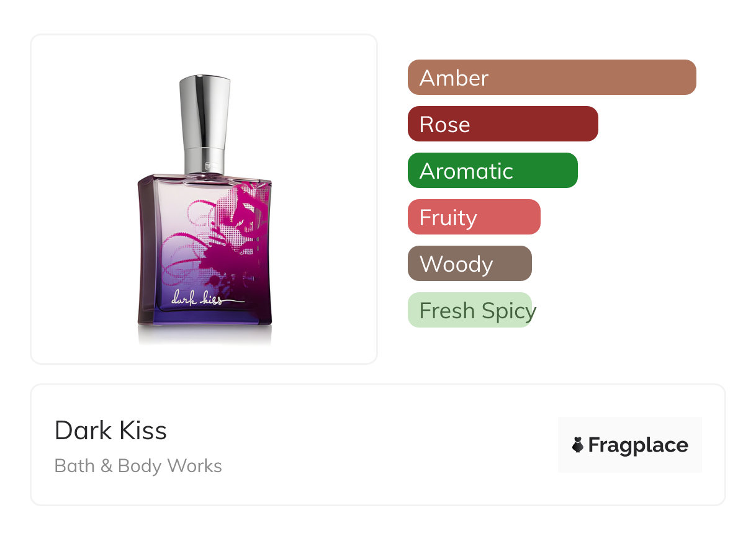The height and width of the screenshot is (536, 756).
Task: Click the light green Fresh Spicy bar
Action: (x=470, y=310)
